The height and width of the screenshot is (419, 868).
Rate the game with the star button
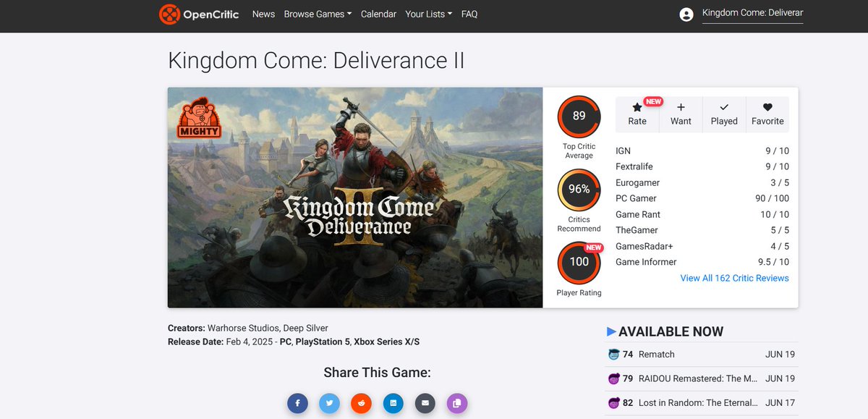(637, 114)
